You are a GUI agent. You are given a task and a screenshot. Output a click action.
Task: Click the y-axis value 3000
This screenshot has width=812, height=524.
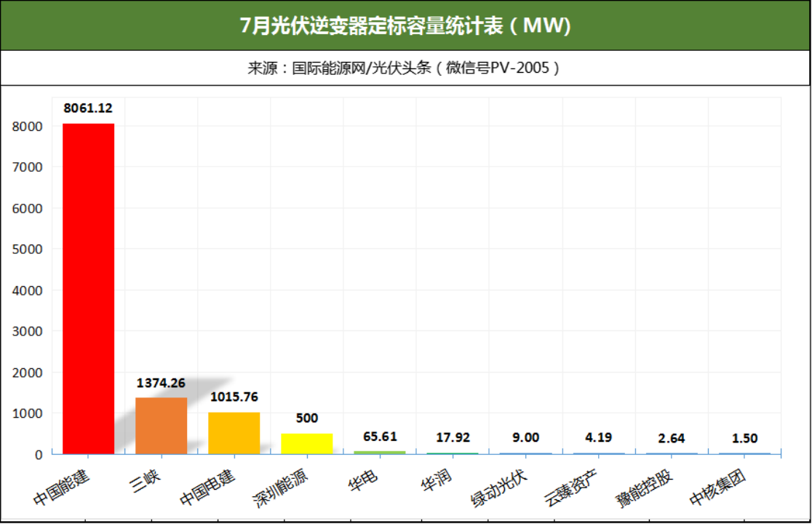(x=28, y=331)
